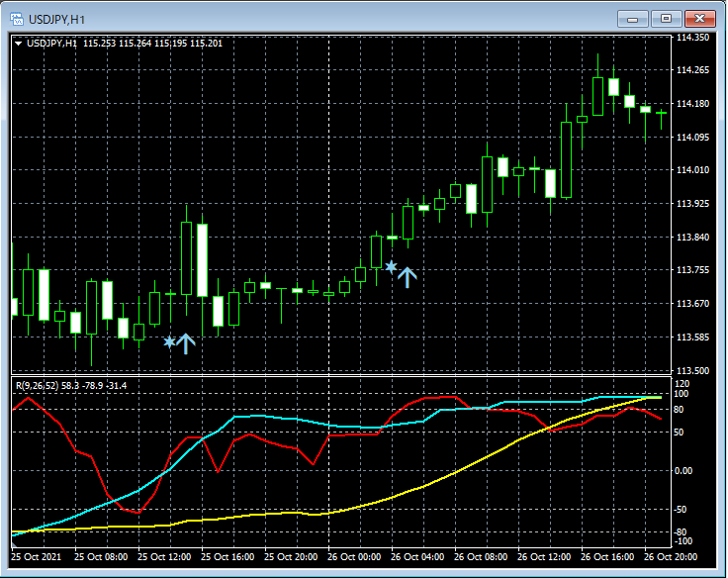
Task: Click the 113.925 price scale label
Action: tap(692, 204)
